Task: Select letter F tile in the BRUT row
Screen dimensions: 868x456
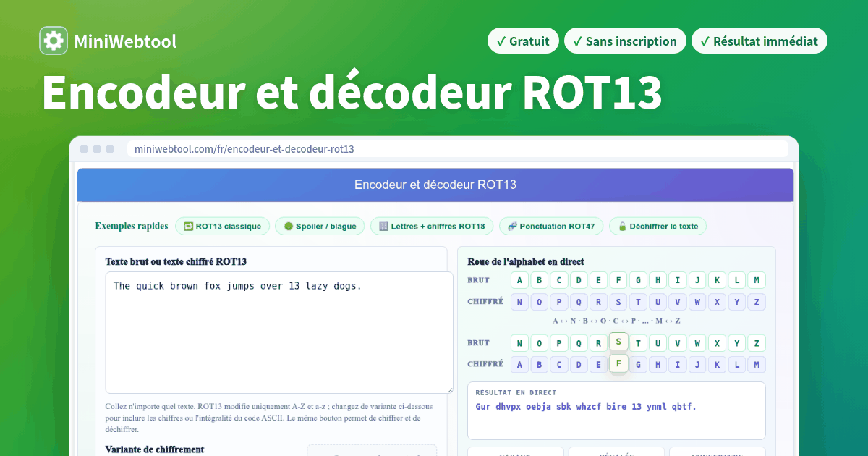Action: click(618, 280)
